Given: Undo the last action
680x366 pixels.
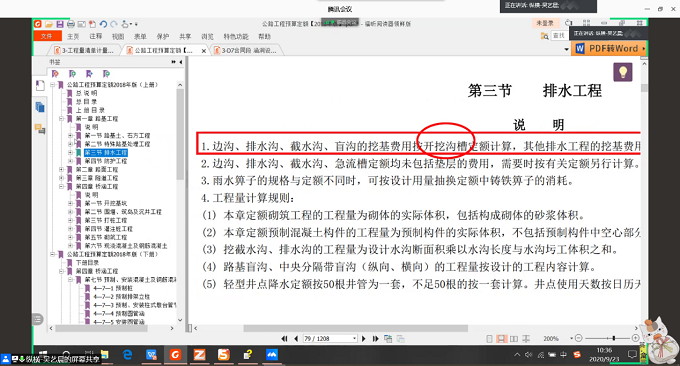Looking at the screenshot, I should [x=103, y=24].
